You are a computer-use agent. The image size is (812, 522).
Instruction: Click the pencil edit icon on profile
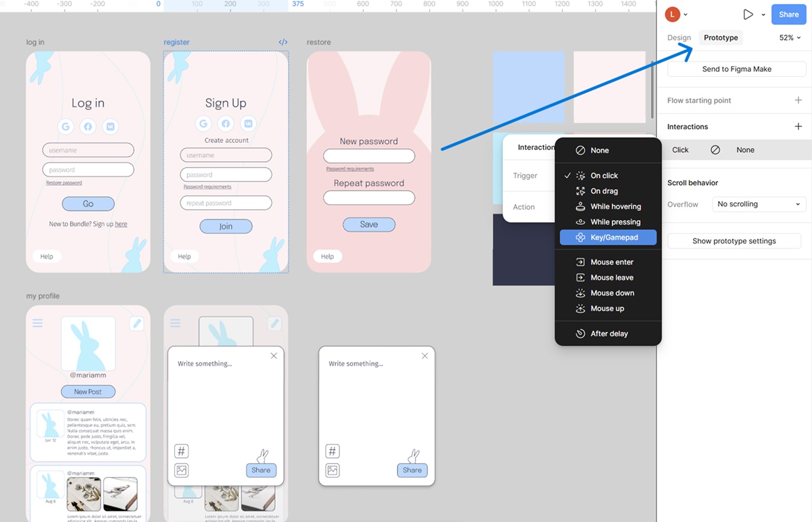tap(137, 323)
